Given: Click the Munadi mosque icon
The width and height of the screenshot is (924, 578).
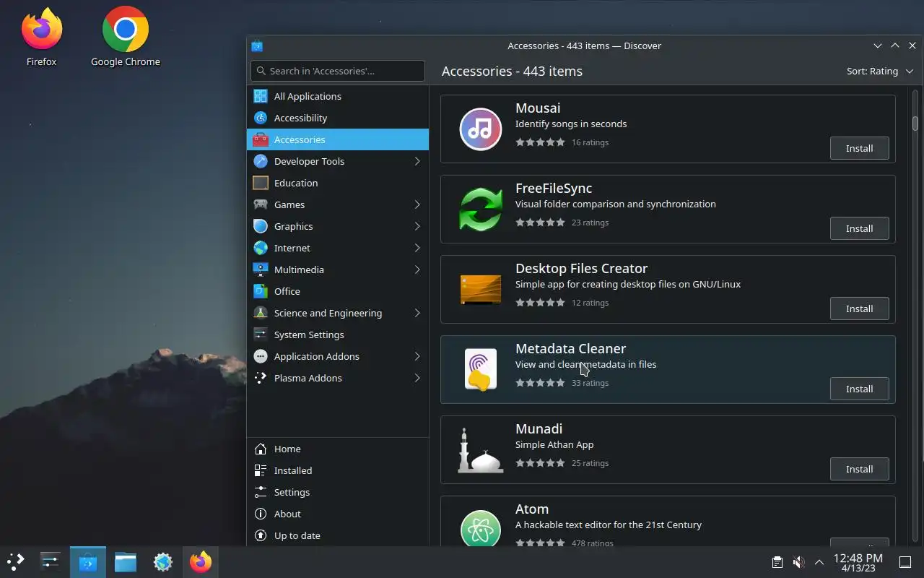Looking at the screenshot, I should pyautogui.click(x=481, y=450).
